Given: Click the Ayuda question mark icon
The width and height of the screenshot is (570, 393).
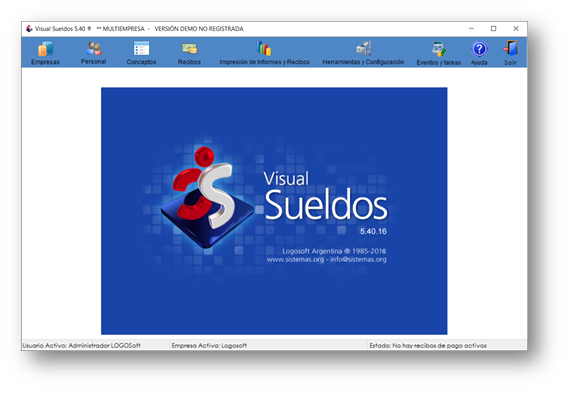Looking at the screenshot, I should tap(479, 49).
